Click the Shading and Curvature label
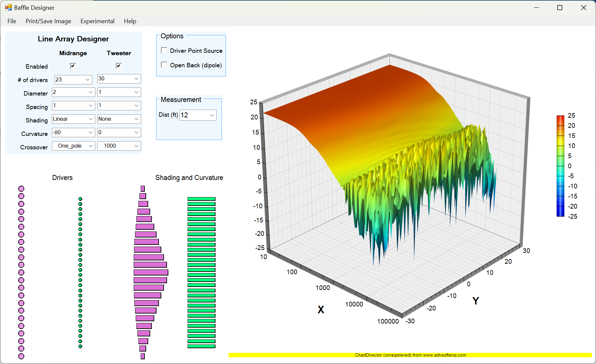 point(189,178)
